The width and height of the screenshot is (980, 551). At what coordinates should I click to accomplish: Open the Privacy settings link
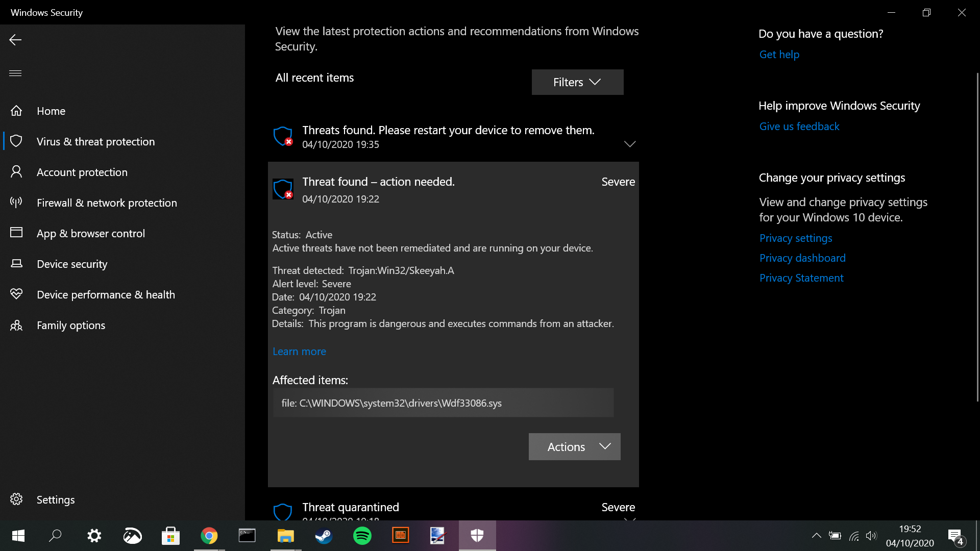(x=796, y=238)
